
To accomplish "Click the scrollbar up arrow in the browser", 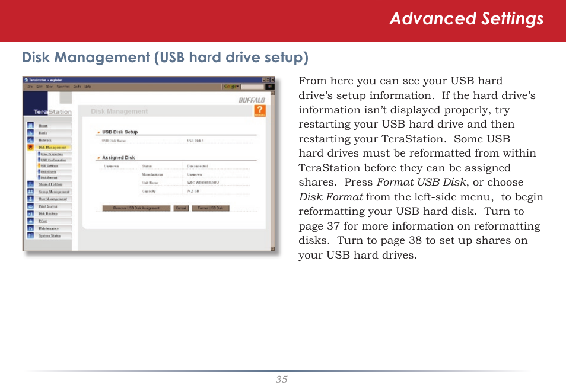I will click(273, 93).
